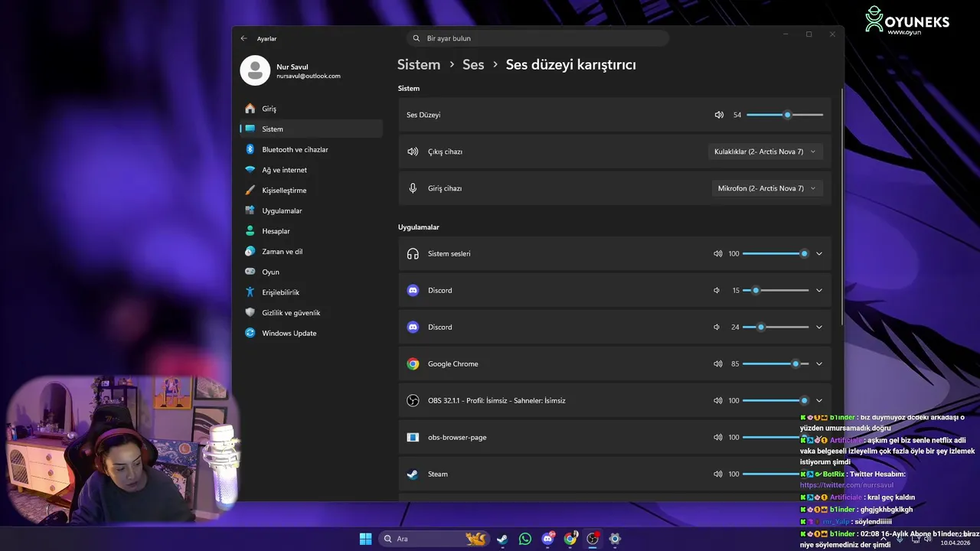Click the Chrome volume value '85'

tap(735, 364)
